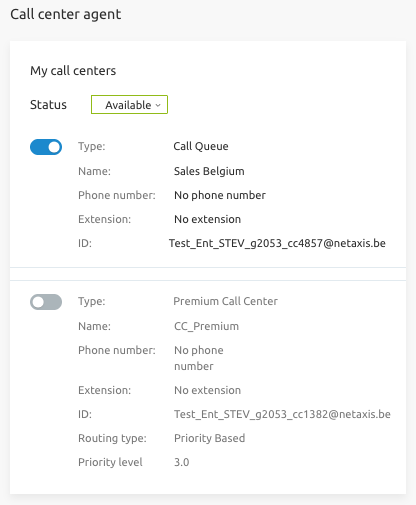Screen dimensions: 416x505
Task: Click No extension under Sales Belgium
Action: click(x=207, y=219)
